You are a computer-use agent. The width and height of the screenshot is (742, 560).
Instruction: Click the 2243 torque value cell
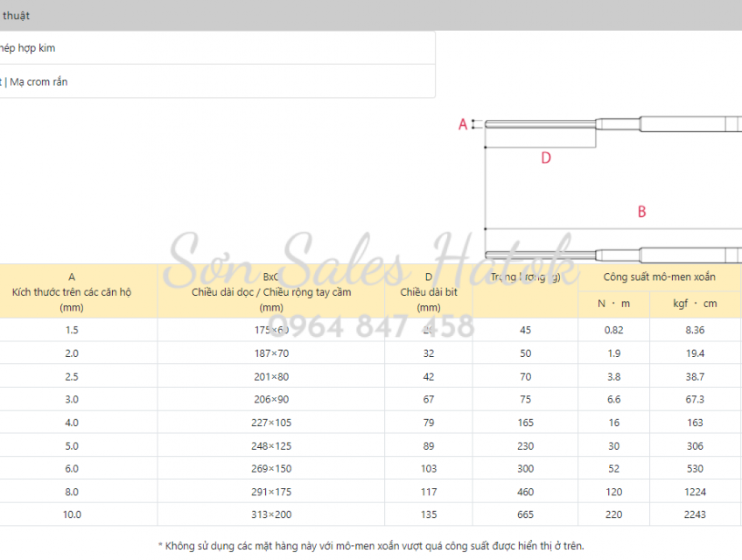coord(695,514)
